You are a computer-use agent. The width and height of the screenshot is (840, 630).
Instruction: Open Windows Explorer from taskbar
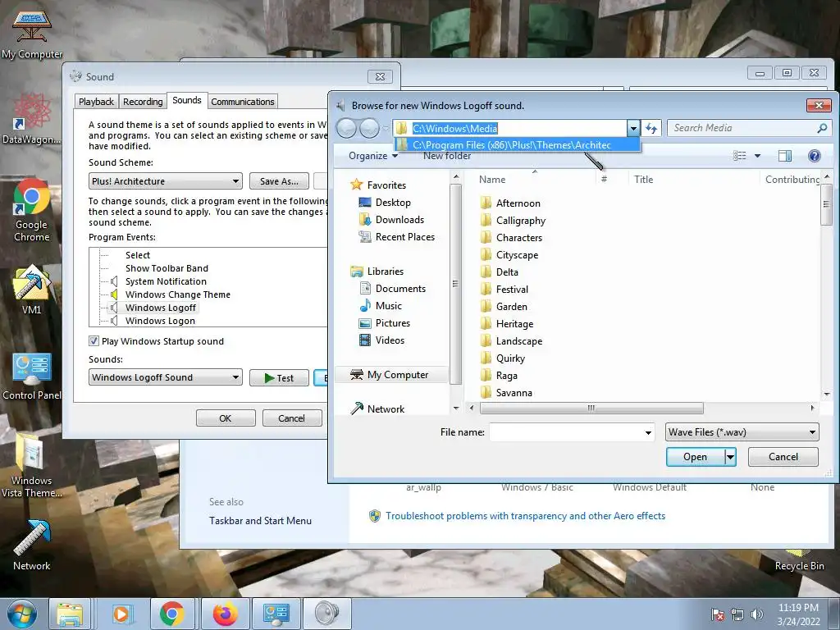pos(71,614)
